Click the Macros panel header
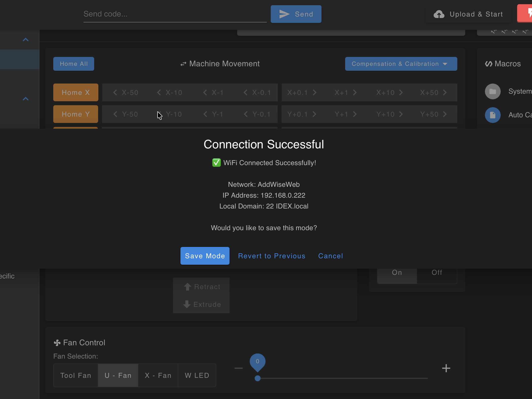 503,64
